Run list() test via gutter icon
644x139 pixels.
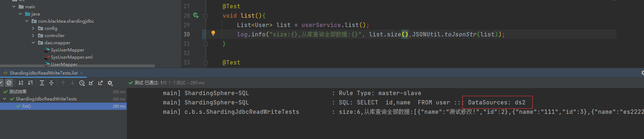[x=196, y=15]
